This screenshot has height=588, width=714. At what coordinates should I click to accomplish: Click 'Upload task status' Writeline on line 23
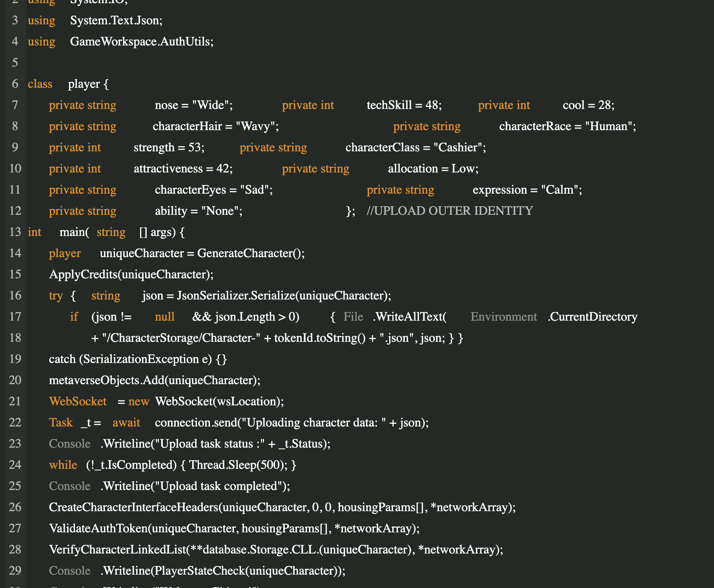click(x=215, y=443)
